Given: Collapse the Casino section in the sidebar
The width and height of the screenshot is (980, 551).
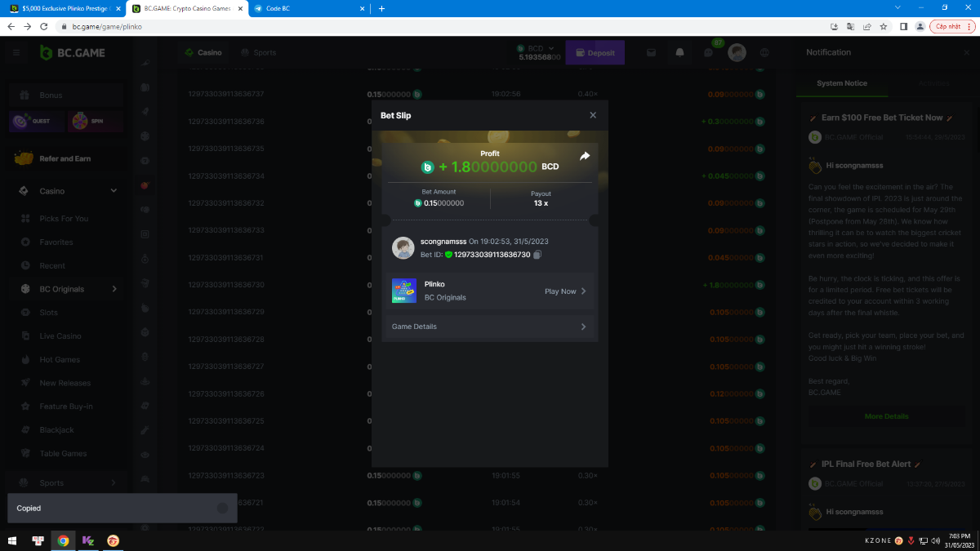Looking at the screenshot, I should coord(114,191).
